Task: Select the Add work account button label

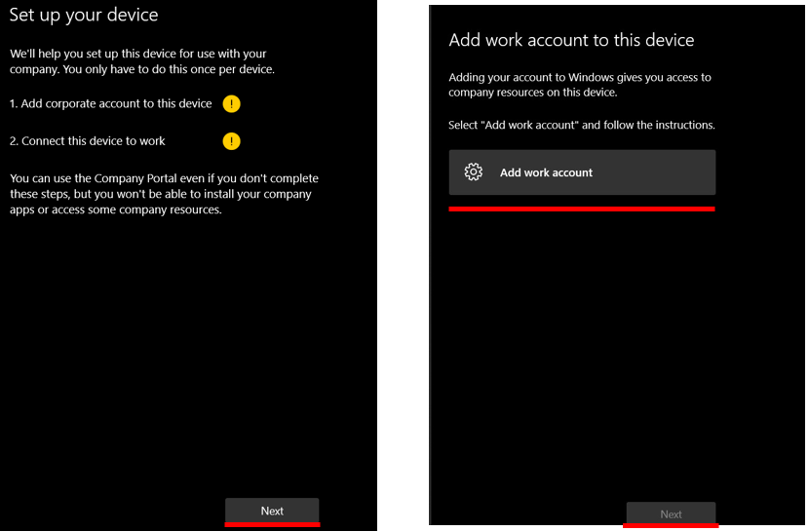Action: click(546, 172)
